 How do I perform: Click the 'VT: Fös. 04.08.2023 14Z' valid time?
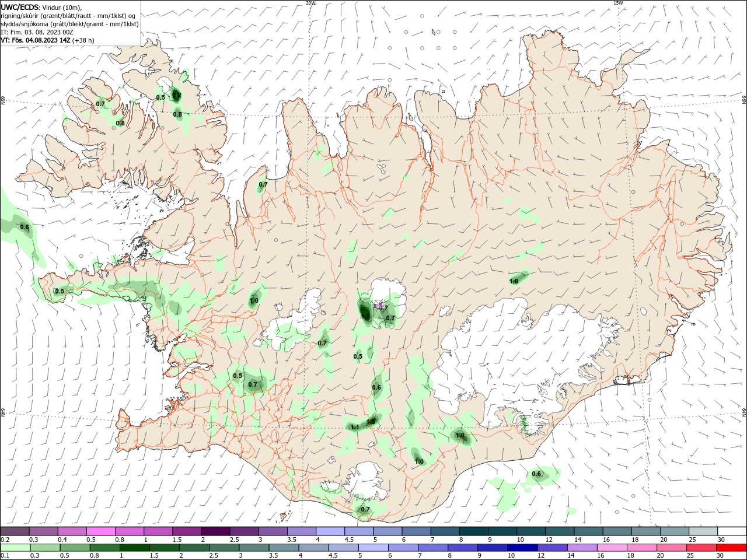pos(36,40)
